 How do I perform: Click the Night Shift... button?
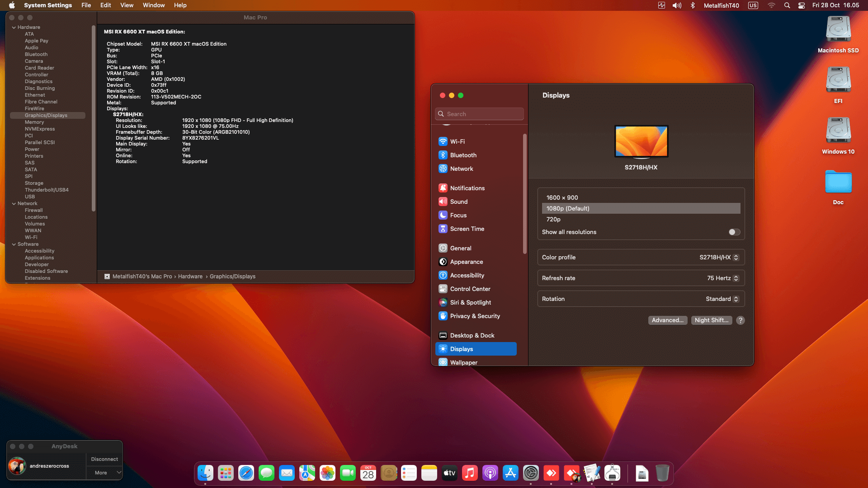pos(711,320)
